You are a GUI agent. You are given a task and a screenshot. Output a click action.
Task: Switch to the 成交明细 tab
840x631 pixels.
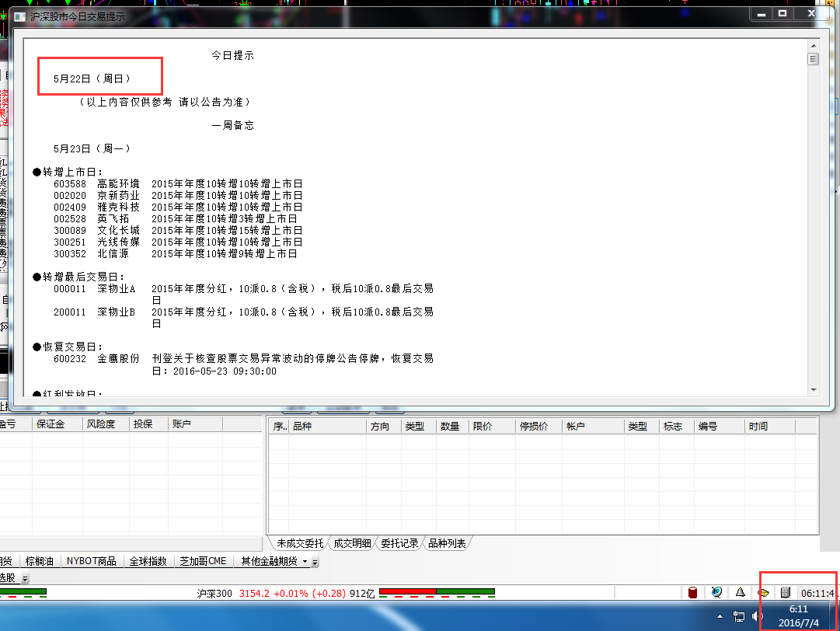(x=354, y=544)
